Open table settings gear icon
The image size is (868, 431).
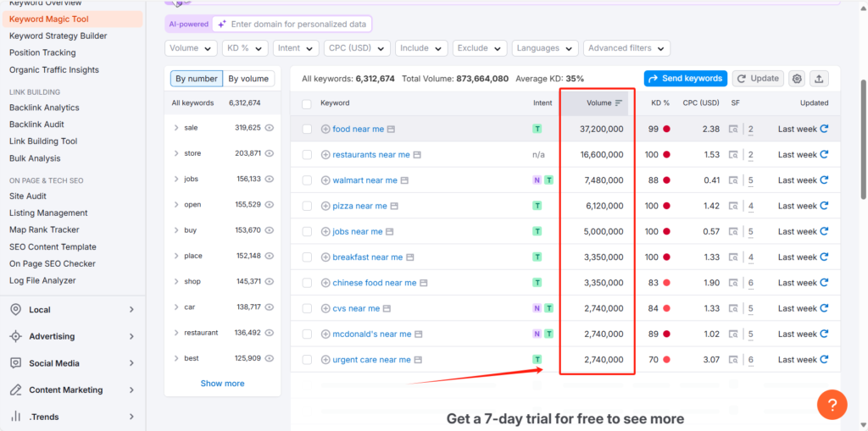(797, 79)
